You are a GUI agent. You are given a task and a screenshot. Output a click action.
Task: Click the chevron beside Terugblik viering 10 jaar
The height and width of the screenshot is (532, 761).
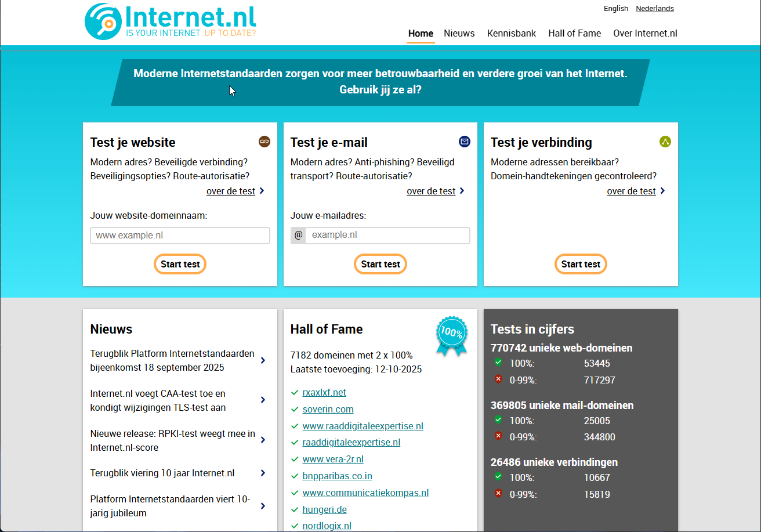click(263, 473)
